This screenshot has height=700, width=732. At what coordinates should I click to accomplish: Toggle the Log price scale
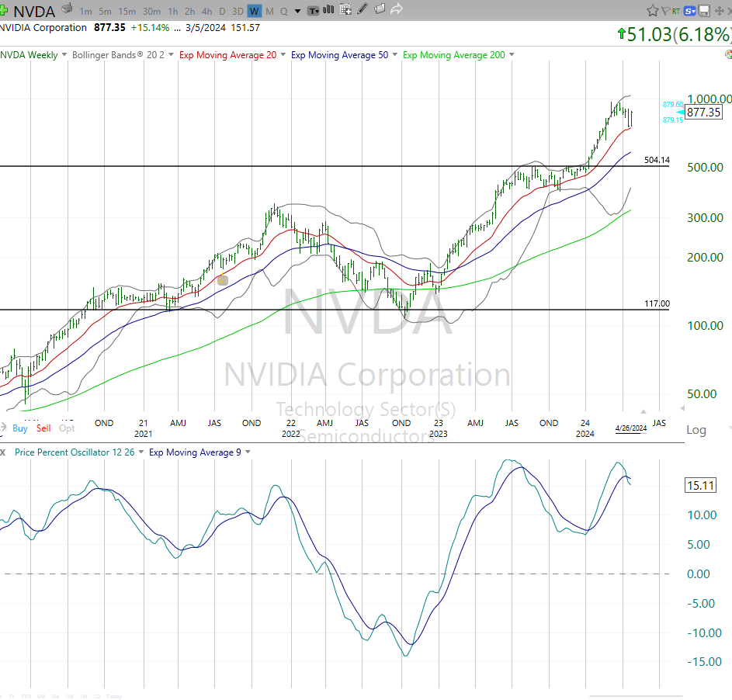tap(696, 430)
